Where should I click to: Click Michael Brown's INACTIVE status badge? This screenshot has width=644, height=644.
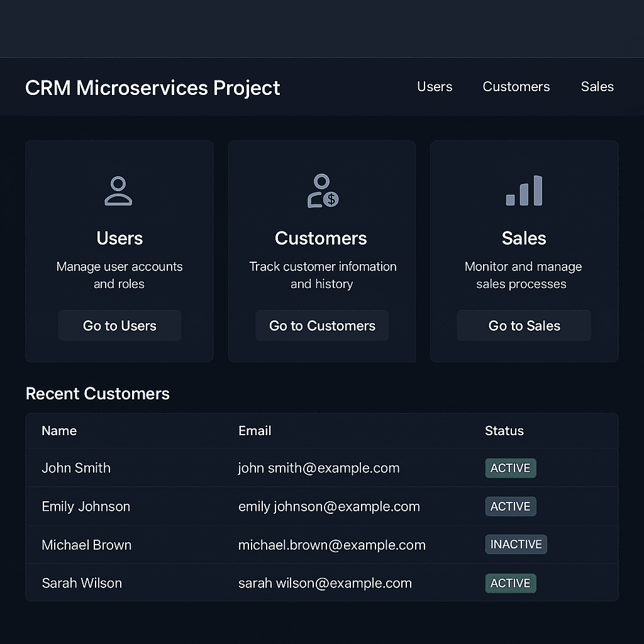click(x=516, y=545)
